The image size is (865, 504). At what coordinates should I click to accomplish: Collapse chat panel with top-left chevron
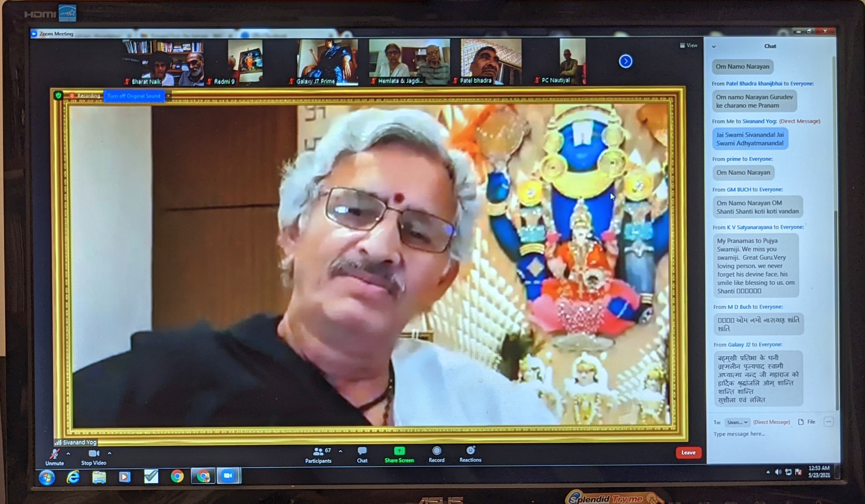[x=714, y=47]
